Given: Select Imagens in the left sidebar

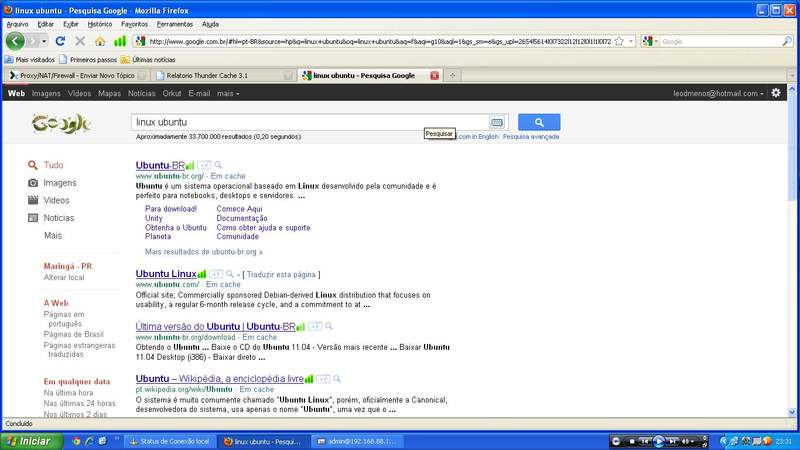Looking at the screenshot, I should coord(60,183).
